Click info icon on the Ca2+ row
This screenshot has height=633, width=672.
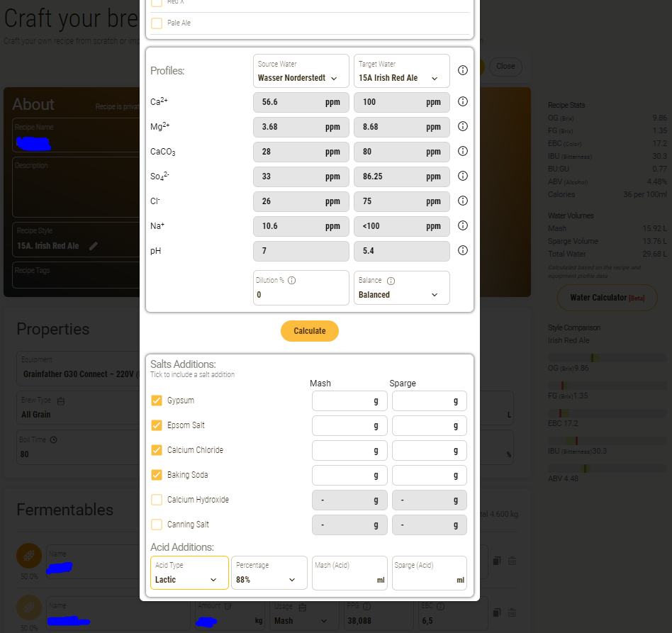463,102
